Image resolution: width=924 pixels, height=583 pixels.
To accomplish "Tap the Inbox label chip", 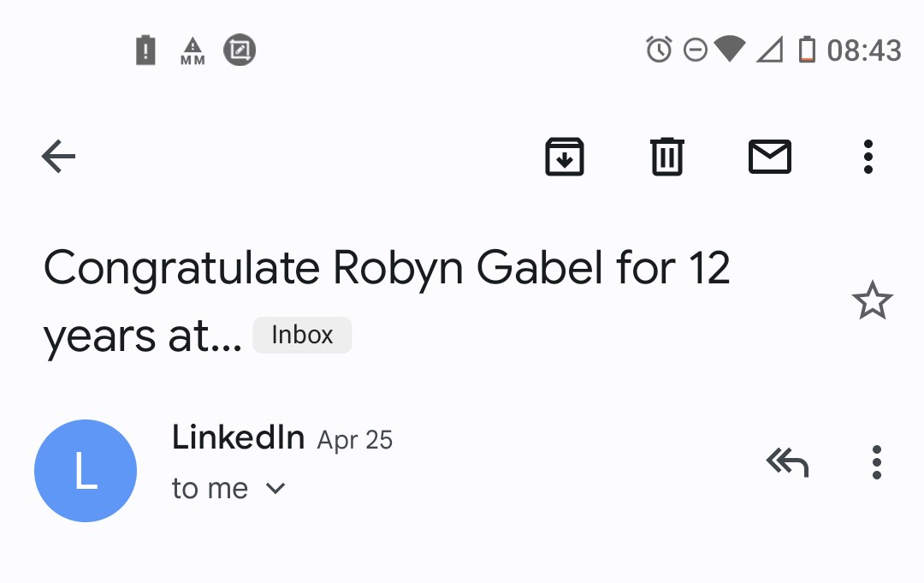I will (x=302, y=335).
